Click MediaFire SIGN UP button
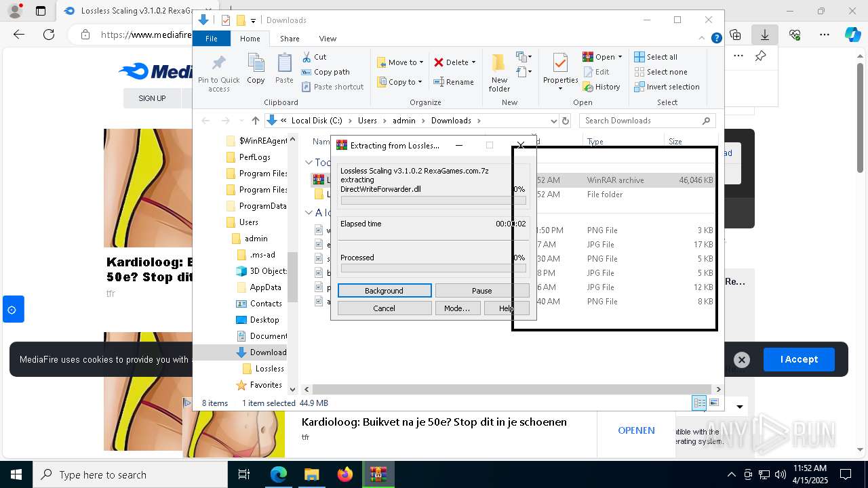 click(152, 98)
